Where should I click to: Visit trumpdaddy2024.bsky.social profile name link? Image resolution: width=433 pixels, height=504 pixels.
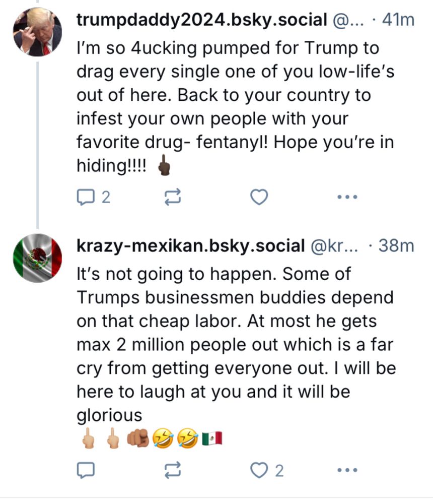point(201,20)
